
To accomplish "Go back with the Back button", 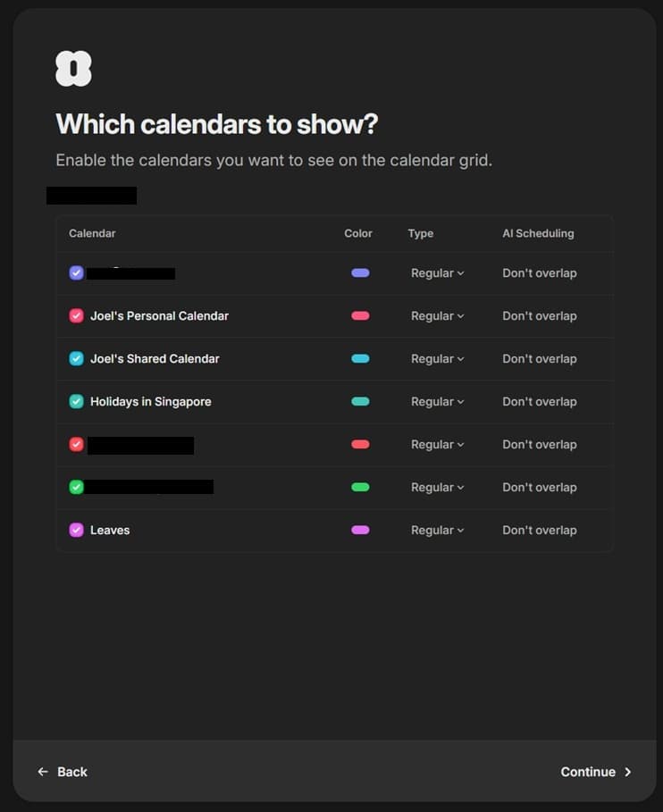I will click(63, 772).
